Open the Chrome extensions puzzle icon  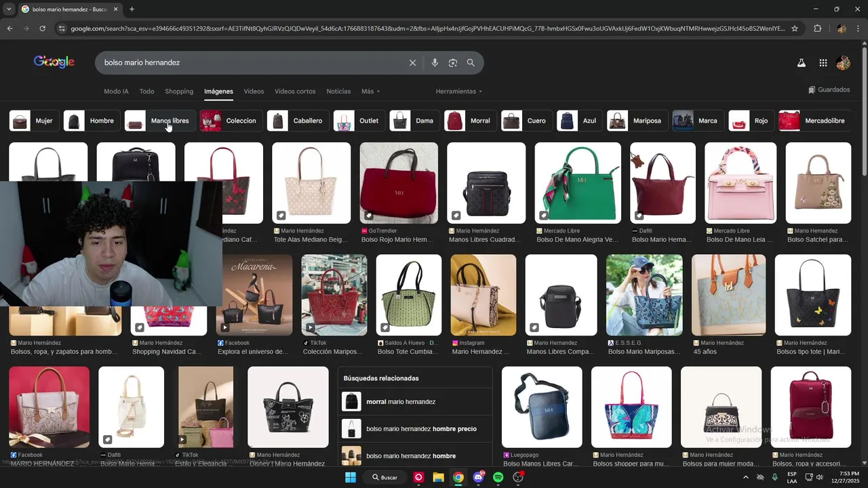coord(817,28)
